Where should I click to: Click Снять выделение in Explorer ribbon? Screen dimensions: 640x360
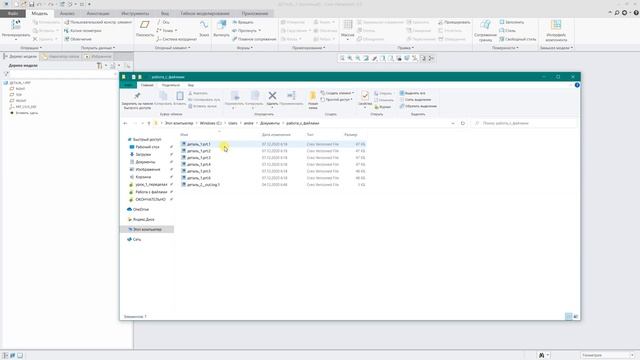[x=415, y=100]
